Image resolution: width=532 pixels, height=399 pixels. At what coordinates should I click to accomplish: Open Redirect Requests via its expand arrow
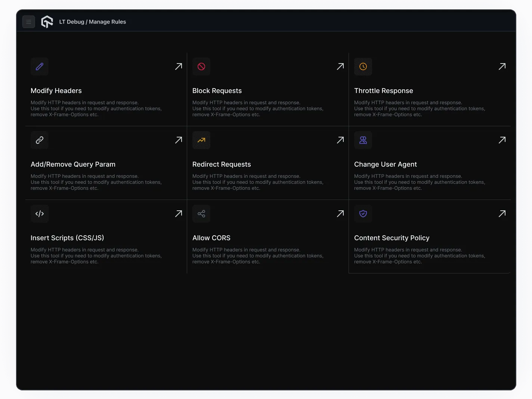[340, 140]
